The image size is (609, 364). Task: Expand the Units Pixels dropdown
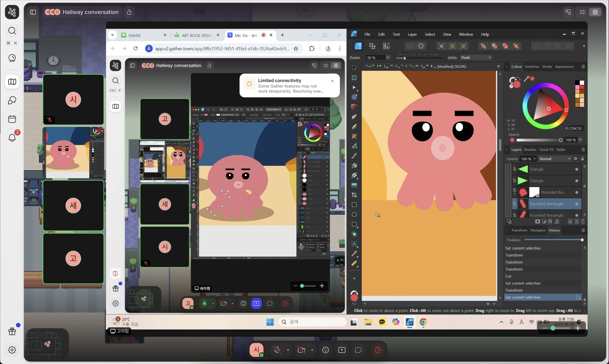(x=476, y=57)
